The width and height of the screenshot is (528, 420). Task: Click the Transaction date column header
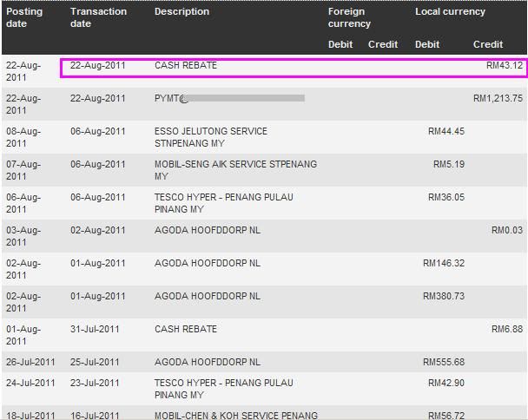coord(98,17)
